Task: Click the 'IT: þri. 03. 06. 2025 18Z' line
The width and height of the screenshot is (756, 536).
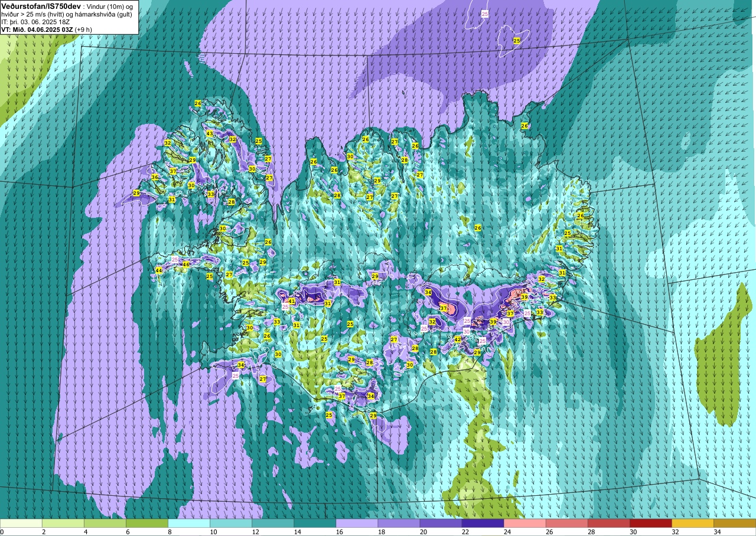Action: coord(35,21)
